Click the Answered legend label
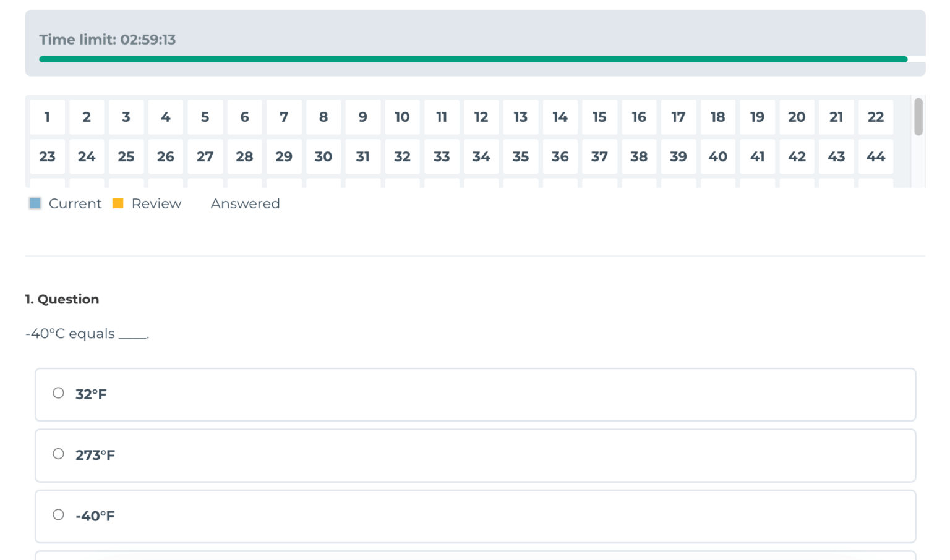Image resolution: width=950 pixels, height=560 pixels. [x=245, y=203]
